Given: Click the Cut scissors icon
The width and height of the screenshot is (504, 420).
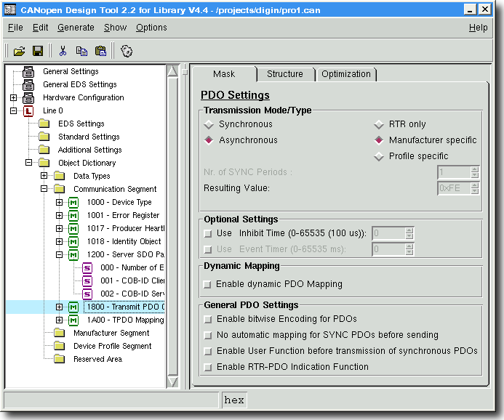Looking at the screenshot, I should pyautogui.click(x=63, y=51).
